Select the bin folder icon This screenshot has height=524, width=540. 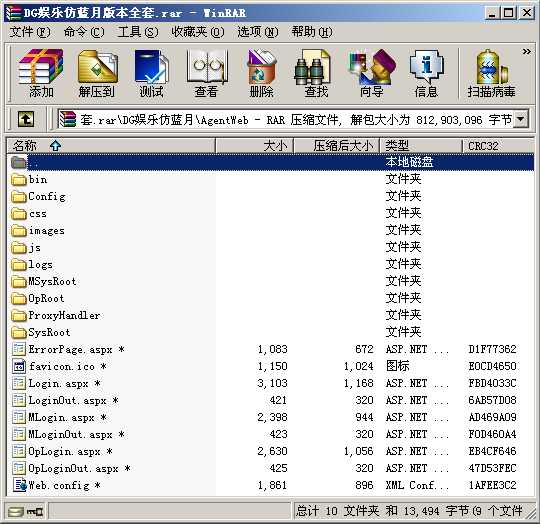(19, 179)
